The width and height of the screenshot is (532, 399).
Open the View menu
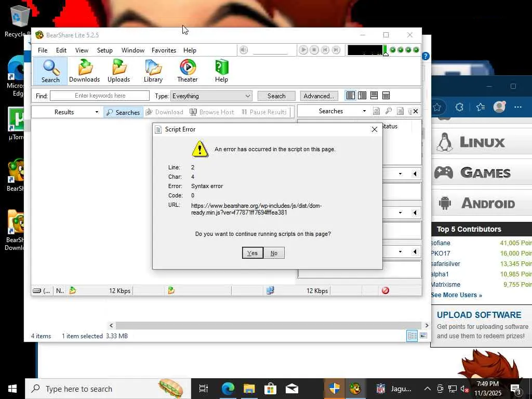[82, 50]
